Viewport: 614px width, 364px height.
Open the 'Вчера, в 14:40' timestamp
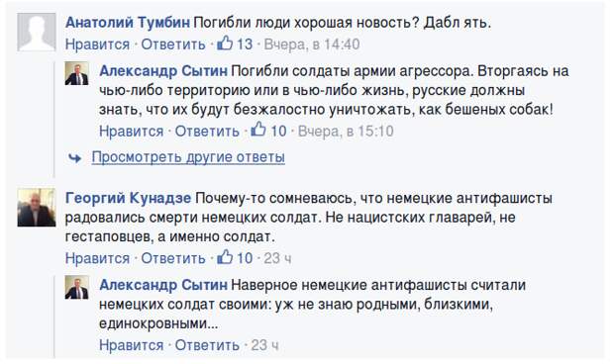point(312,45)
